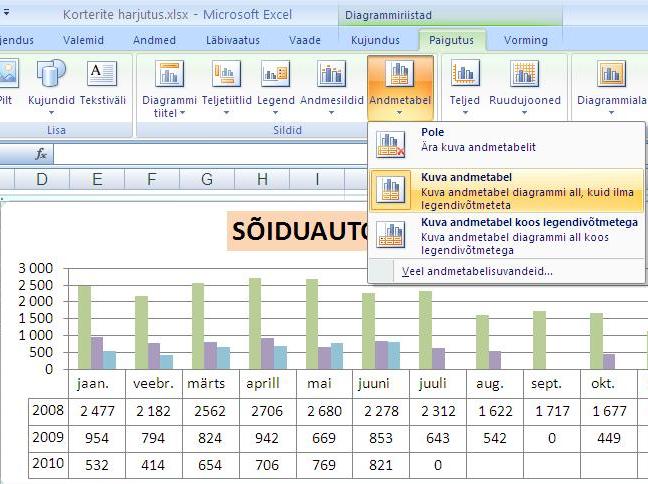Expand the Andmesildid dropdown arrow

[331, 112]
